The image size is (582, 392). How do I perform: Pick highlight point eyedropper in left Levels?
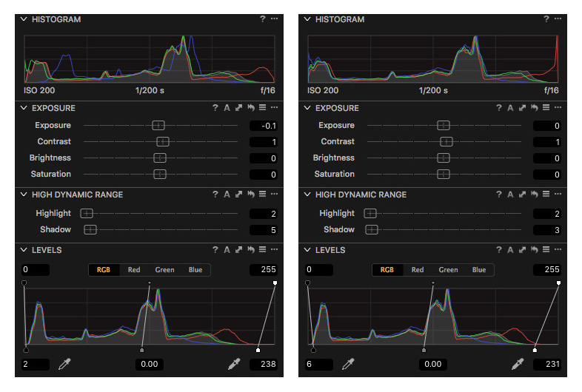tap(234, 364)
